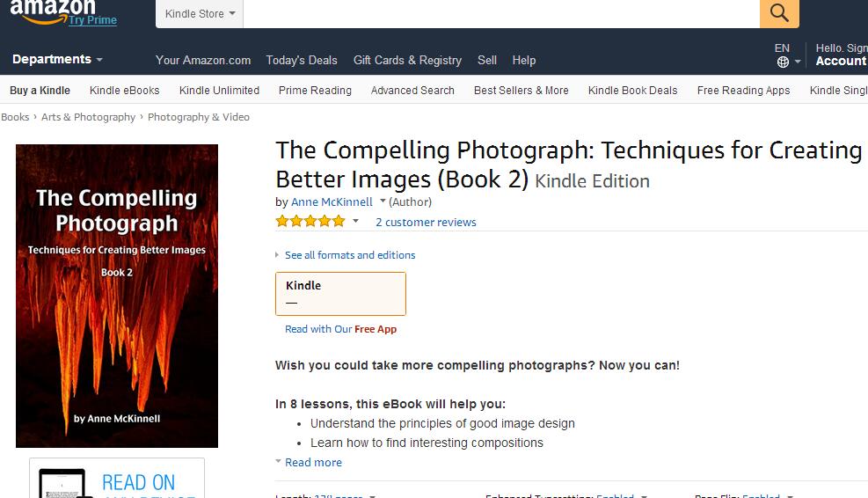Open the globe language selector icon
The height and width of the screenshot is (498, 868).
[783, 62]
